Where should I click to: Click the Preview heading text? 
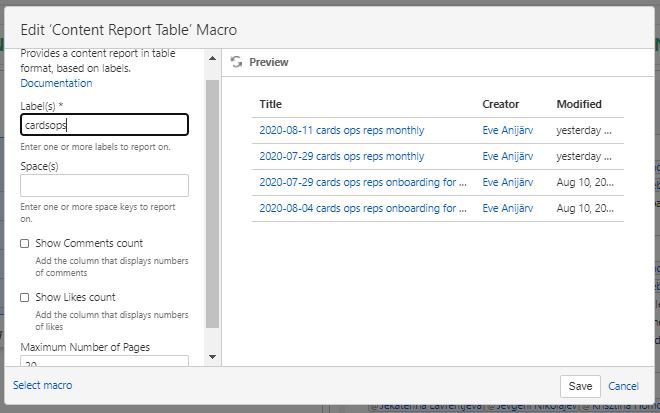coord(269,62)
